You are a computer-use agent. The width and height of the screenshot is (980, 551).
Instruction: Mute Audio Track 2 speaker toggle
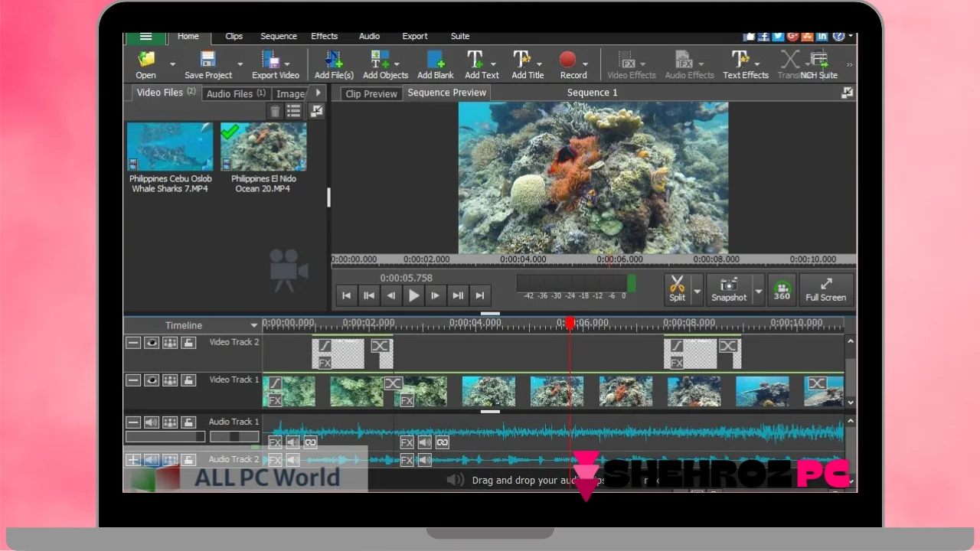(152, 460)
